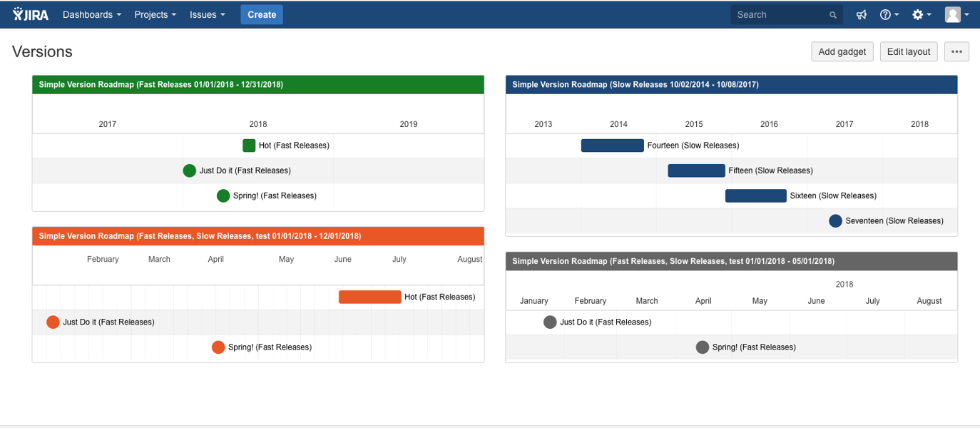
Task: Click the Add gadget button
Action: (x=842, y=51)
